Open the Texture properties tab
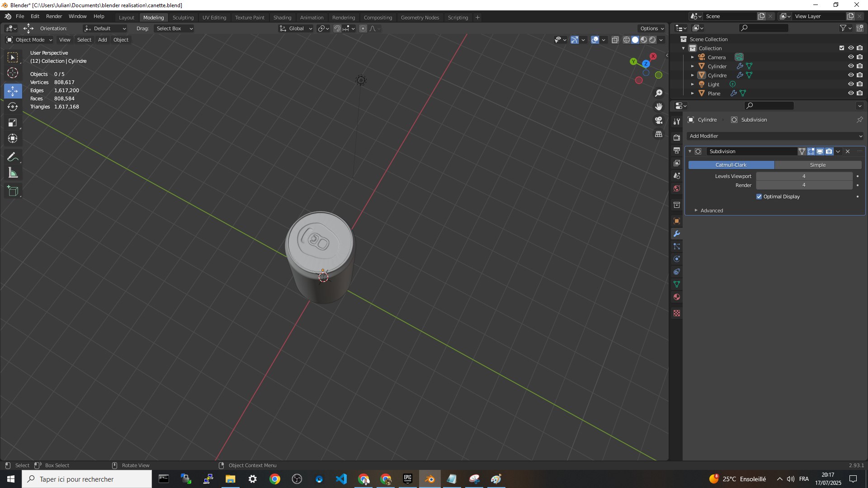 click(x=677, y=313)
